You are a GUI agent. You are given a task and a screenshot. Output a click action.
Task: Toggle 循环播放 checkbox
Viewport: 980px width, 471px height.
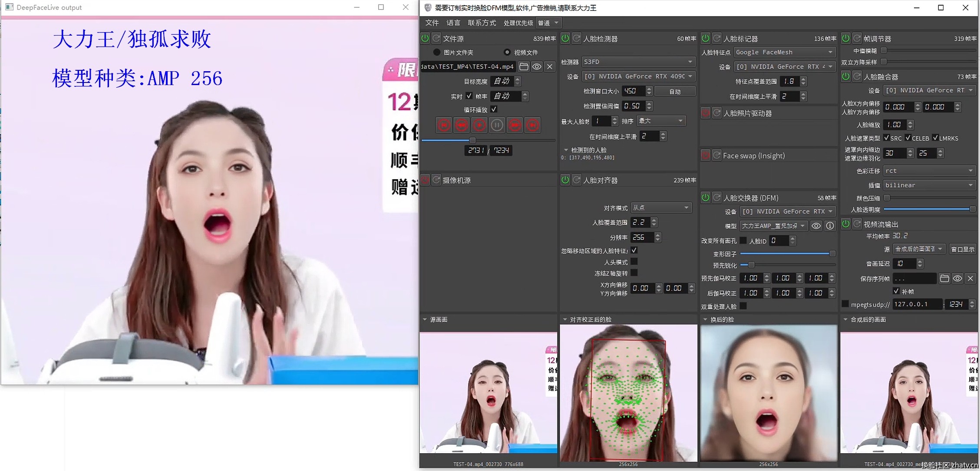click(494, 109)
